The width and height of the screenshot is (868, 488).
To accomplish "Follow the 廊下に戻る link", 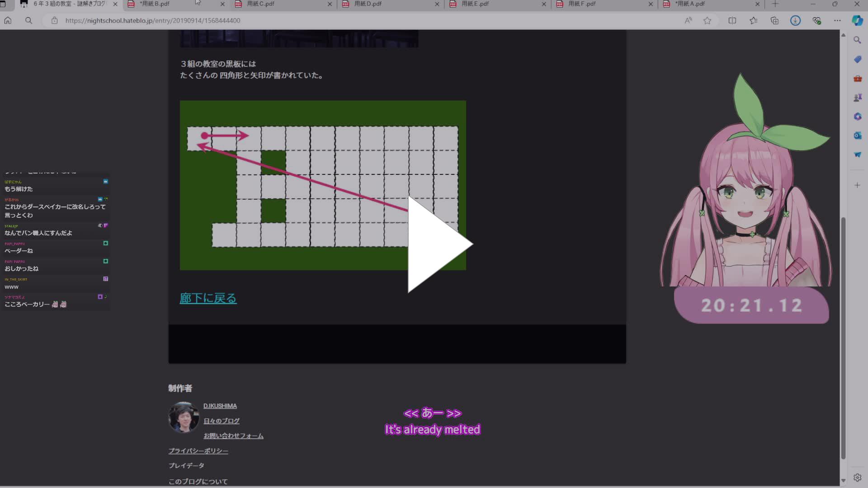I will click(x=208, y=298).
